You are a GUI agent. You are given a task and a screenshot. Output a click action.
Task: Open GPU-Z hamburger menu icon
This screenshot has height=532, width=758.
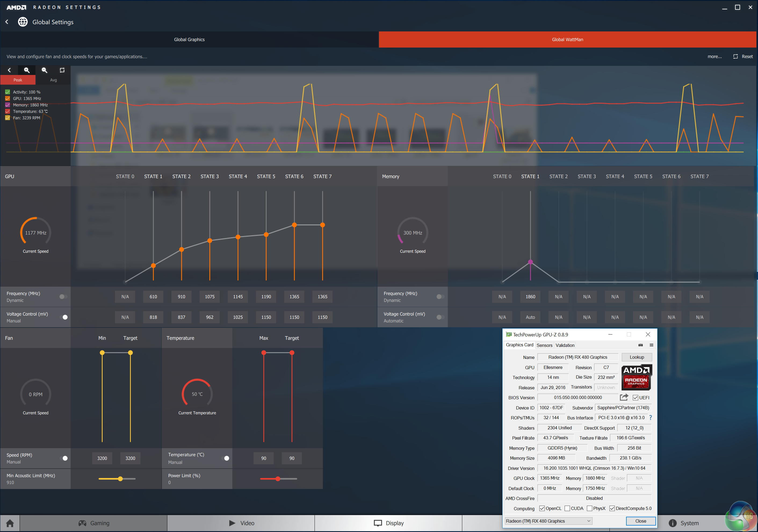click(651, 345)
